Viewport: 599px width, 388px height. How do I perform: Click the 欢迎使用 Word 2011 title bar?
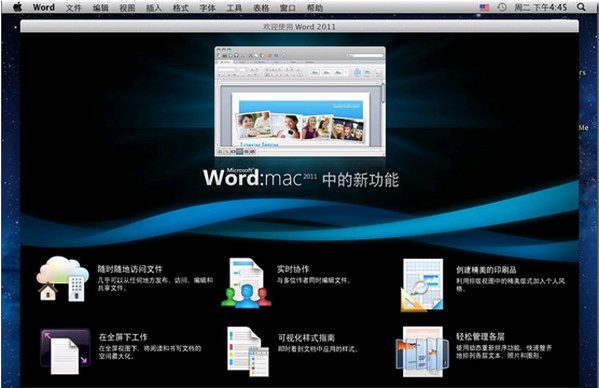coord(300,26)
